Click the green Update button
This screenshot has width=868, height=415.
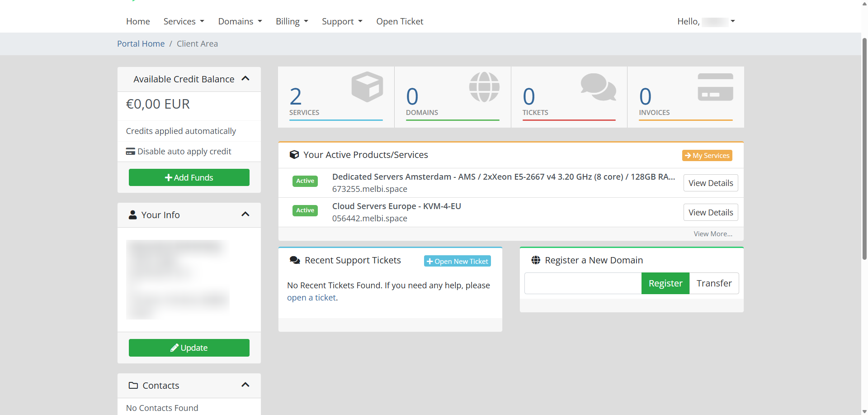click(x=189, y=348)
